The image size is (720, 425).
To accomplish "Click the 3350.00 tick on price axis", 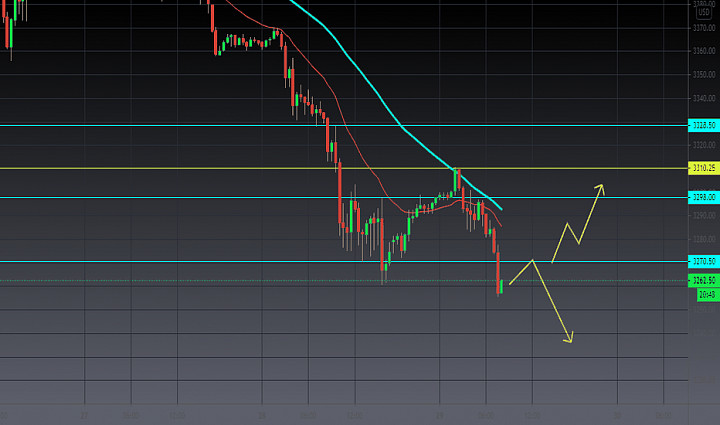I will coord(704,74).
